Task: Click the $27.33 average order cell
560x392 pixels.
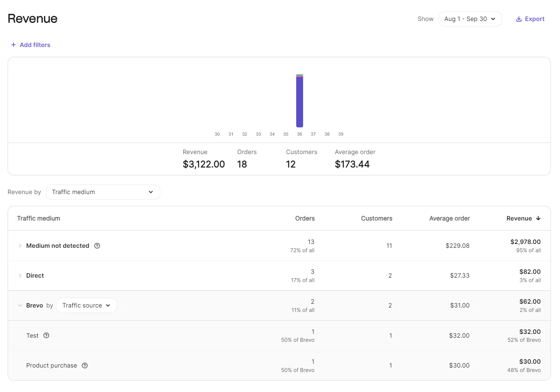Action: point(460,275)
